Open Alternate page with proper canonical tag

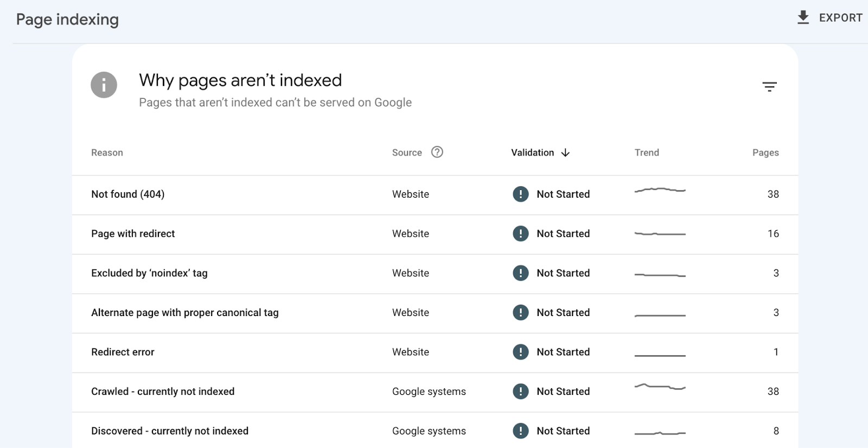[x=435, y=313]
